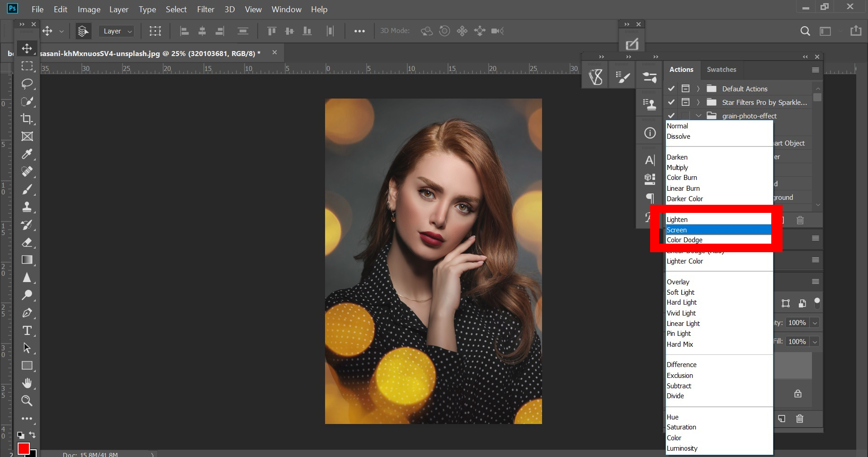Select the Zoom tool
Viewport: 868px width, 457px height.
27,401
